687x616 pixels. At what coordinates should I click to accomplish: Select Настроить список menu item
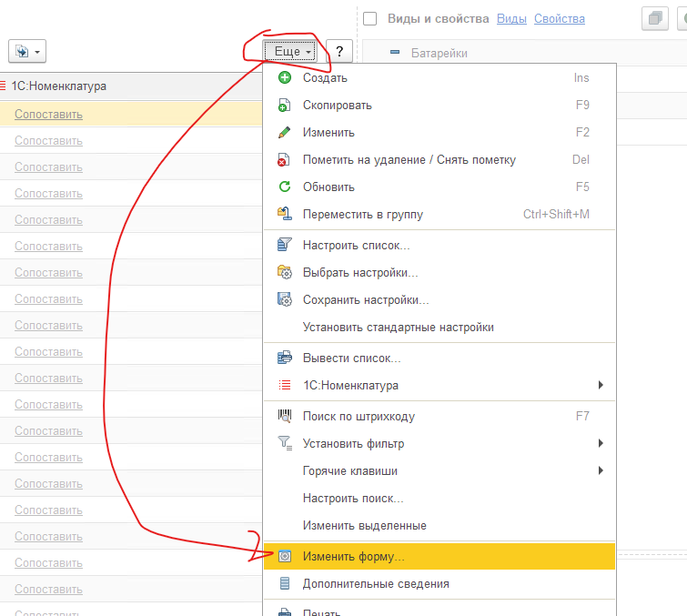pyautogui.click(x=356, y=246)
